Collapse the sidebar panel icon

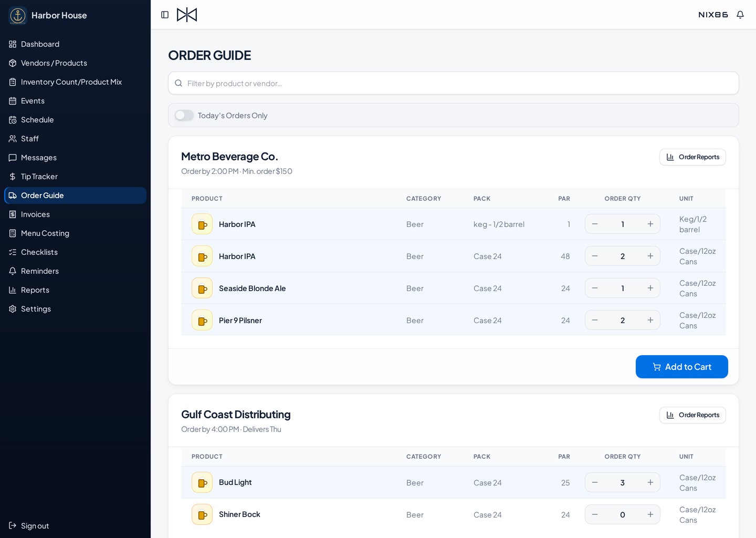coord(165,15)
